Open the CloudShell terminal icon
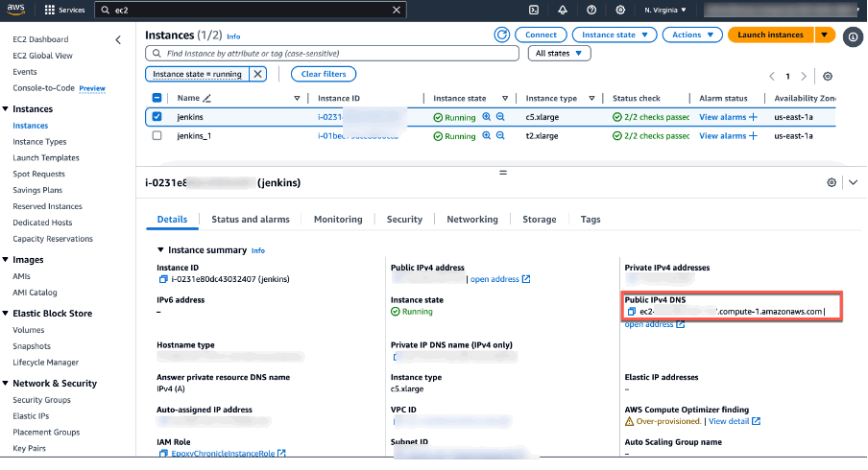Screen dimensions: 868x470 [x=534, y=10]
